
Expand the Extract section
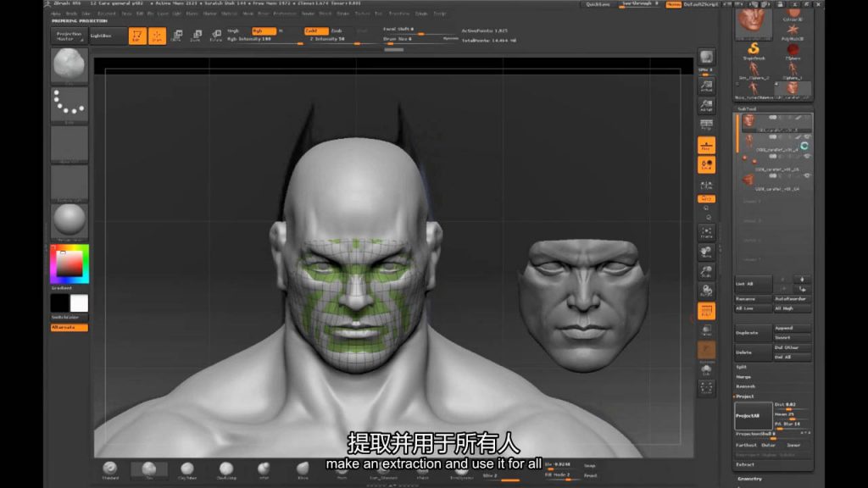click(745, 465)
